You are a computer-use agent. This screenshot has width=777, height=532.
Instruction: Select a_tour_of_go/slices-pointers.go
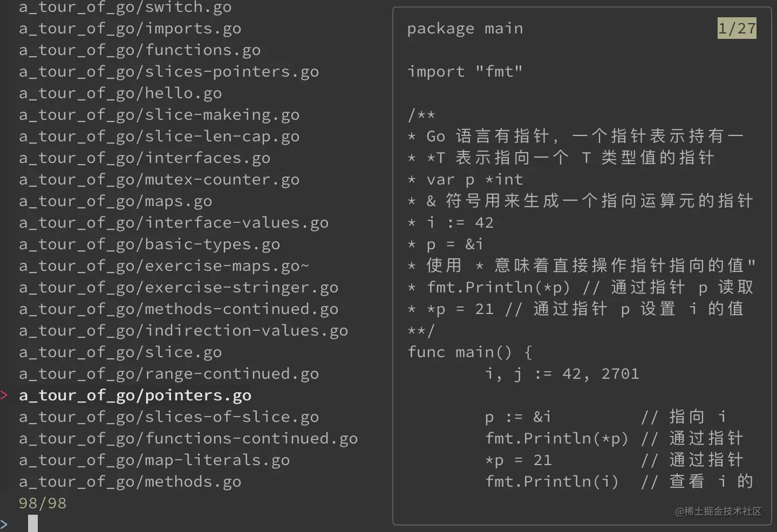point(169,72)
